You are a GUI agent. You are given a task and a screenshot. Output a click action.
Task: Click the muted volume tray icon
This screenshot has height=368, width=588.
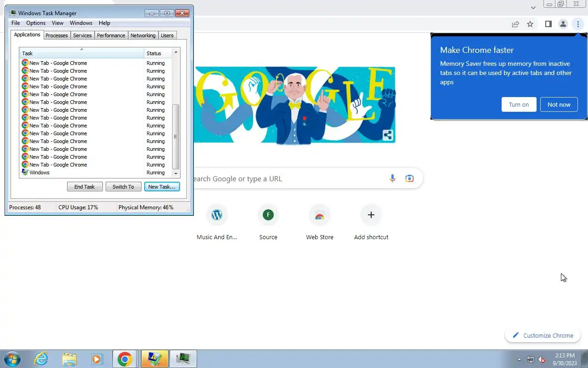542,359
